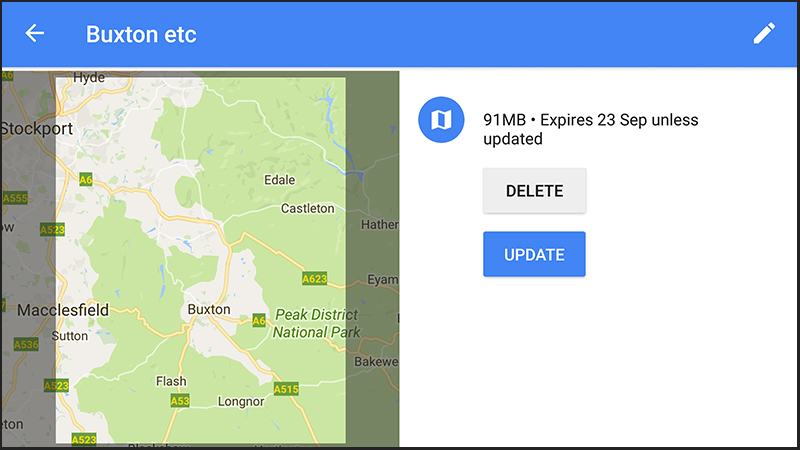Tap the Edale place label
800x450 pixels.
(279, 180)
